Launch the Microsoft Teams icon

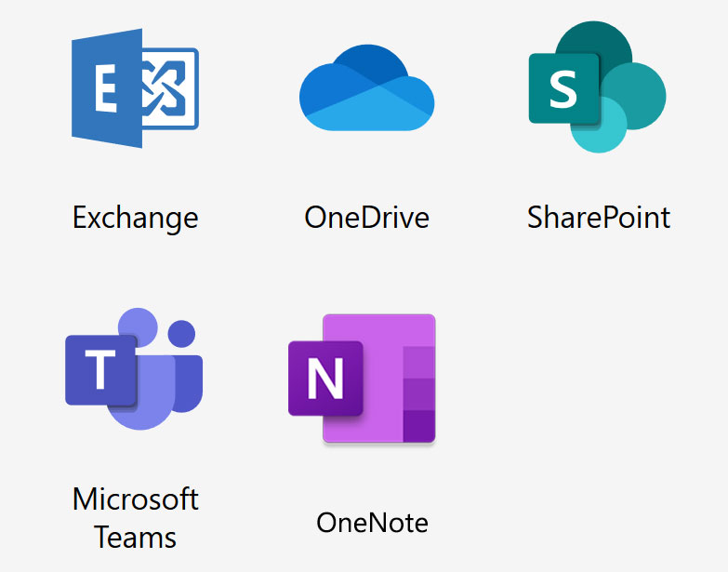pyautogui.click(x=134, y=368)
